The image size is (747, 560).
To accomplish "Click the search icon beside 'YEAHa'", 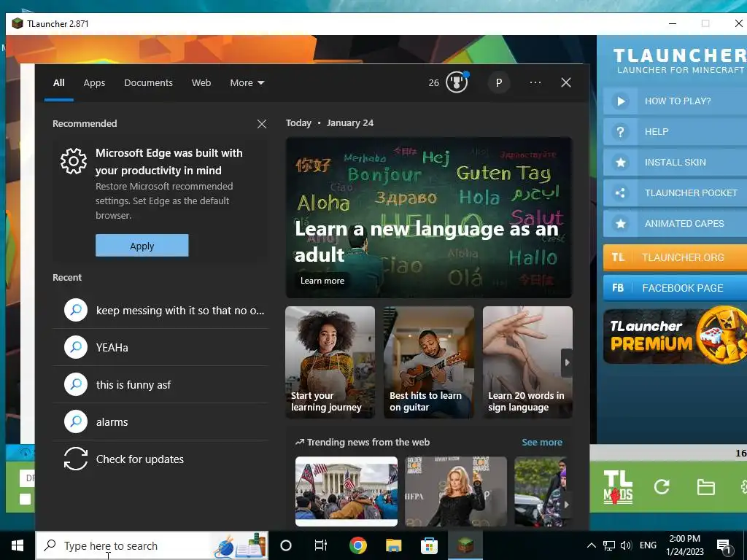I will point(76,347).
